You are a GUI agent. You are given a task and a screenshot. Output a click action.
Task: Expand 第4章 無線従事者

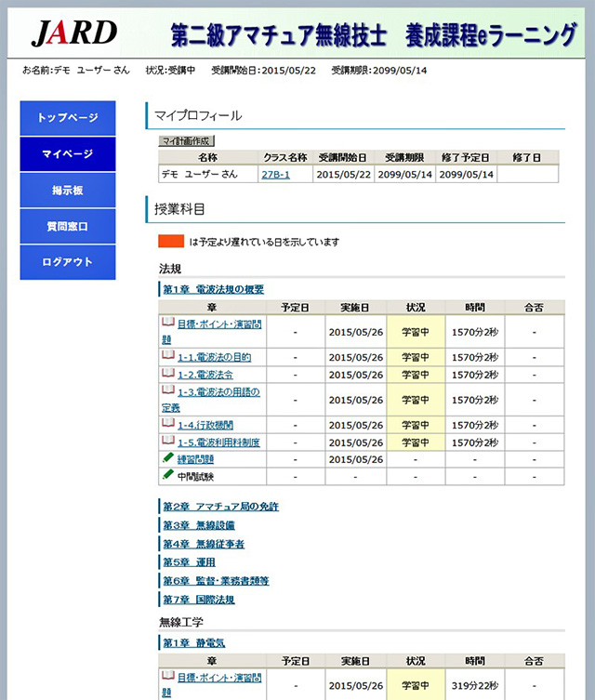(204, 544)
